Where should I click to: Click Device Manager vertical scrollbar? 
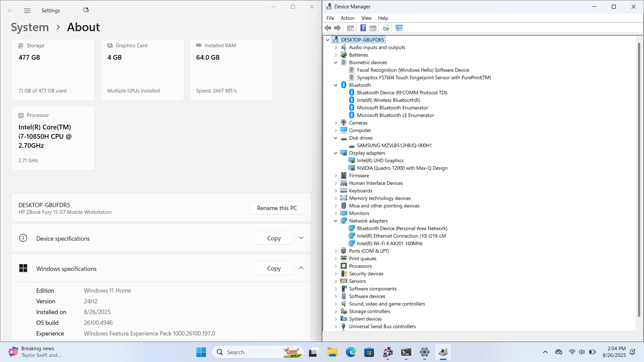click(639, 180)
